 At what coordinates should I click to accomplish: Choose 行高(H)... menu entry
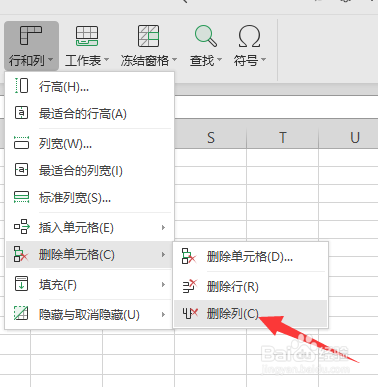coord(90,86)
